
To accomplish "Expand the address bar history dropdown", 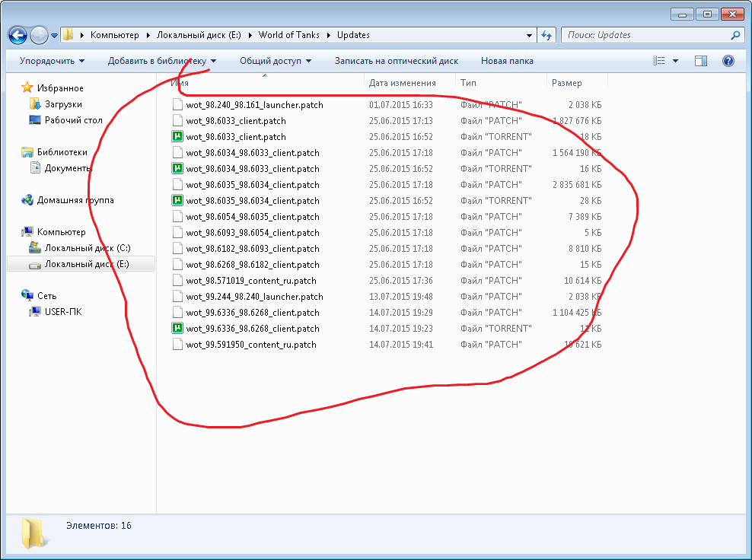I will pos(530,35).
